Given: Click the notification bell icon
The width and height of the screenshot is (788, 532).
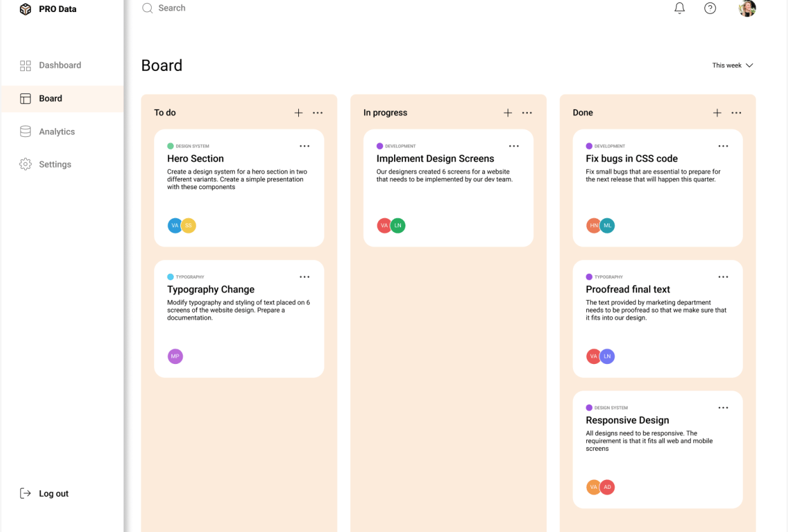Looking at the screenshot, I should pos(680,8).
